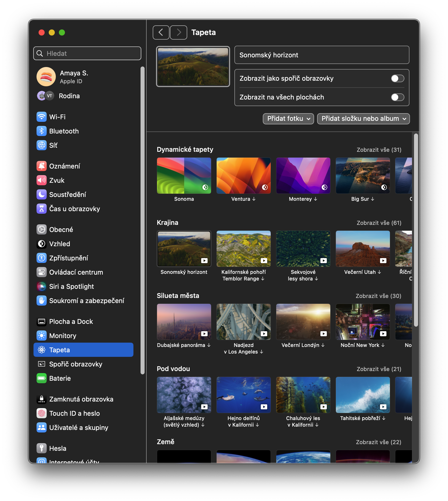Open Přidat složku nebo album dropdown
The width and height of the screenshot is (448, 501).
tap(363, 119)
